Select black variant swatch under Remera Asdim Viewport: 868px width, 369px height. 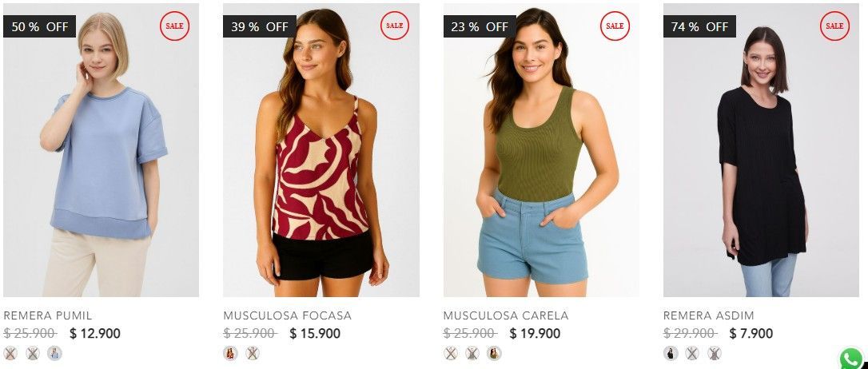[x=671, y=353]
